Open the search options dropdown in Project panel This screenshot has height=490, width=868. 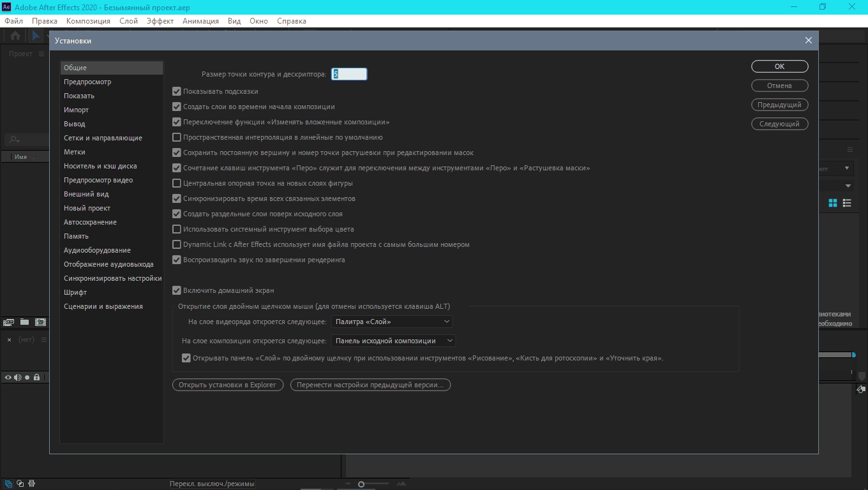[x=13, y=140]
